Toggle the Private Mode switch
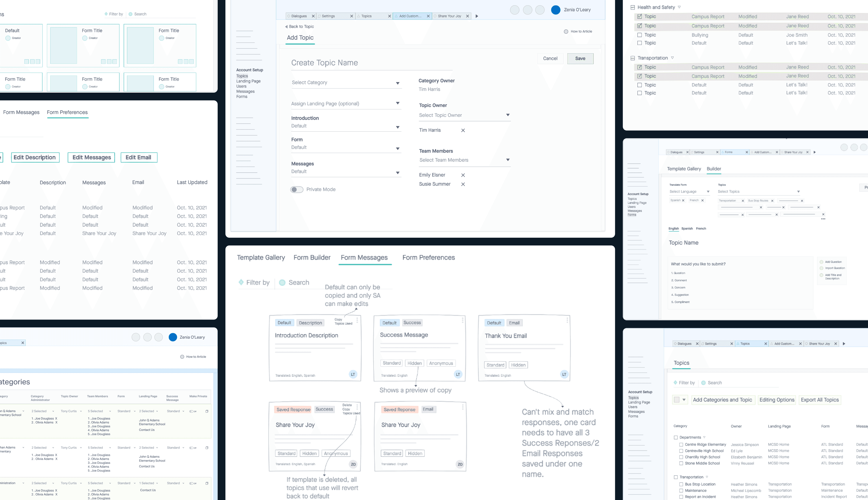This screenshot has width=868, height=500. click(x=297, y=190)
